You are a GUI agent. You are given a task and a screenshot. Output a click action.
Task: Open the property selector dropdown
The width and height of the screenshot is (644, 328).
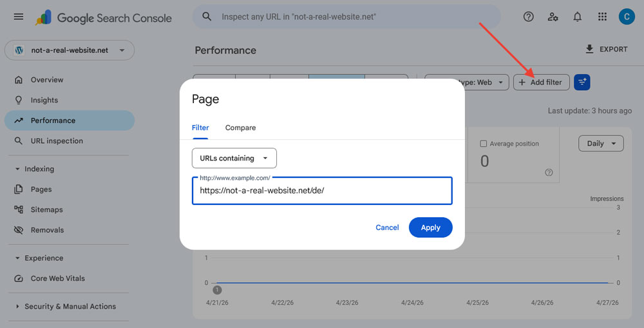coord(70,50)
